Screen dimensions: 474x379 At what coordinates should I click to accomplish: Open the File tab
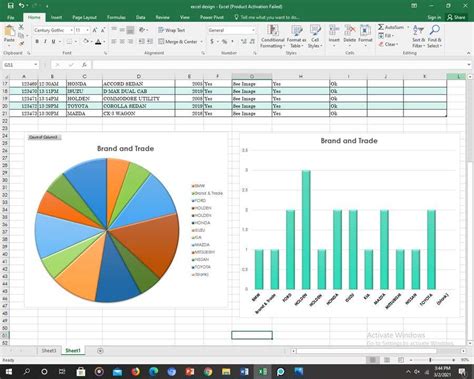(11, 17)
